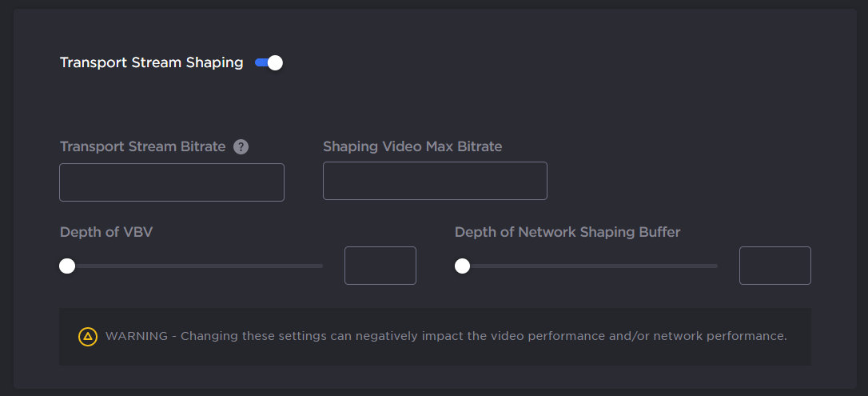The image size is (868, 396).
Task: Toggle the Transport Stream Shaping switch off
Action: tap(269, 63)
